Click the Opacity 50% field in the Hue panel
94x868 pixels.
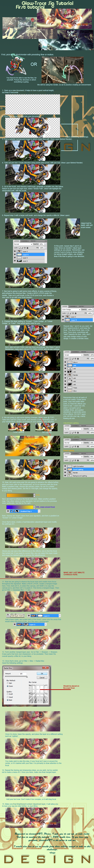92,457
